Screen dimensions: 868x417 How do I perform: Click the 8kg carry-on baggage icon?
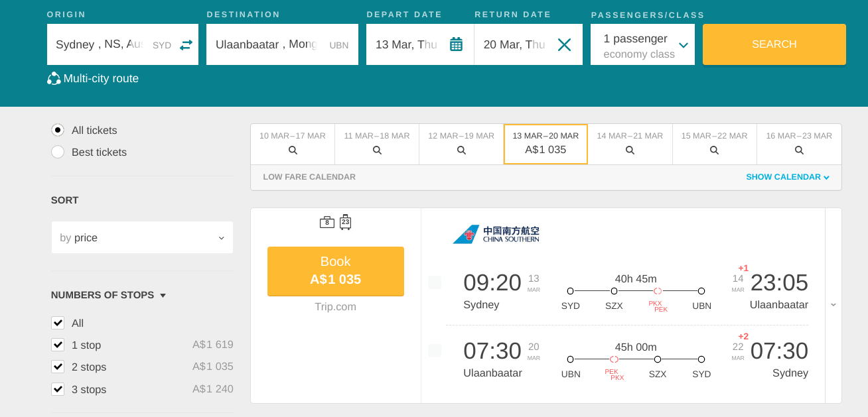point(326,222)
